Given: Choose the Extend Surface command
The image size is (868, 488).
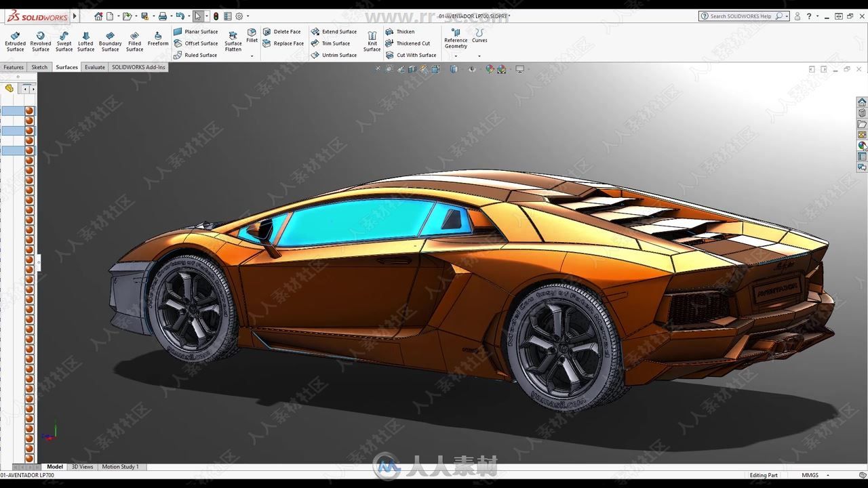Looking at the screenshot, I should [334, 32].
